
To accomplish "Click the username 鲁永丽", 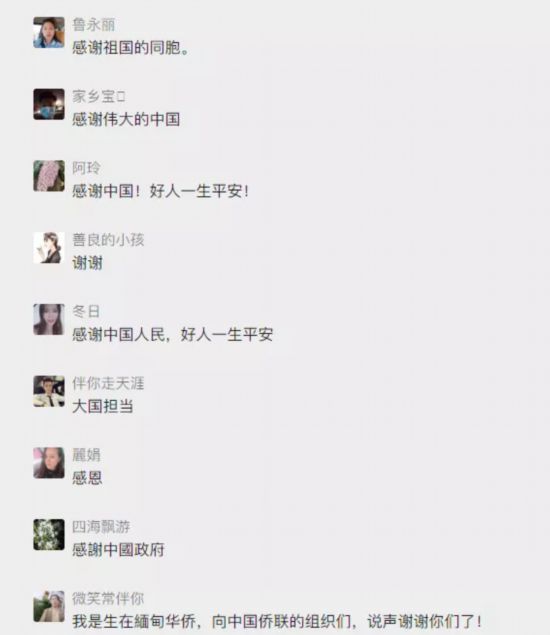I will [94, 25].
